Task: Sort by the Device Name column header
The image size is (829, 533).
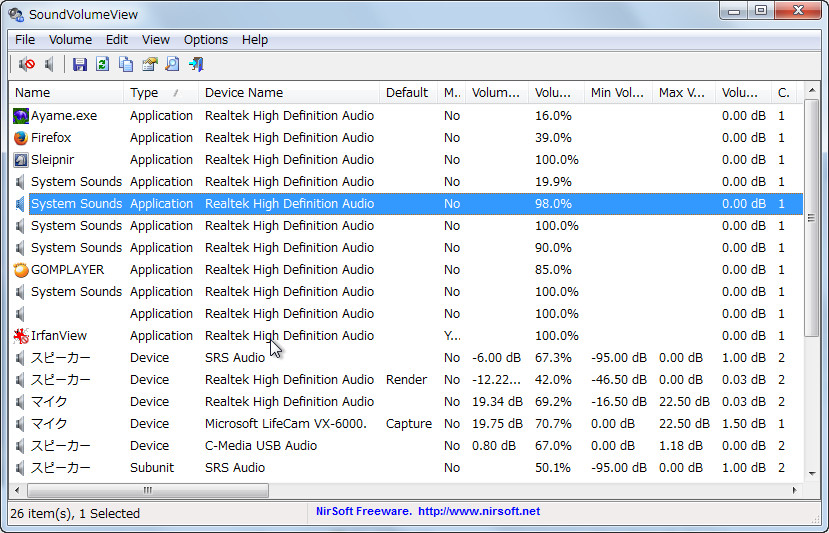Action: [289, 93]
